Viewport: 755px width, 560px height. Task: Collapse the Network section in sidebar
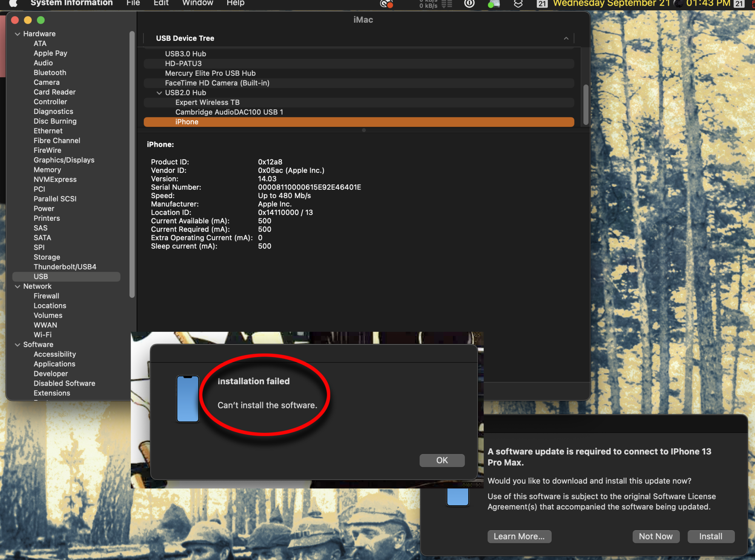[17, 286]
